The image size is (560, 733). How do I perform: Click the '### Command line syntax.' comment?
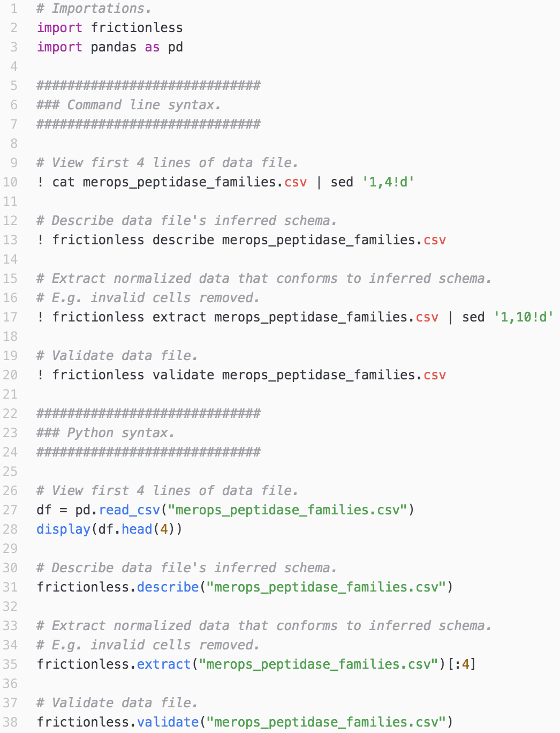tap(128, 105)
